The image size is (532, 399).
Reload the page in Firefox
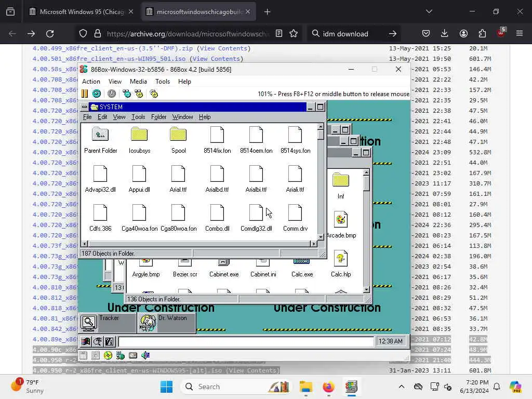pyautogui.click(x=50, y=34)
